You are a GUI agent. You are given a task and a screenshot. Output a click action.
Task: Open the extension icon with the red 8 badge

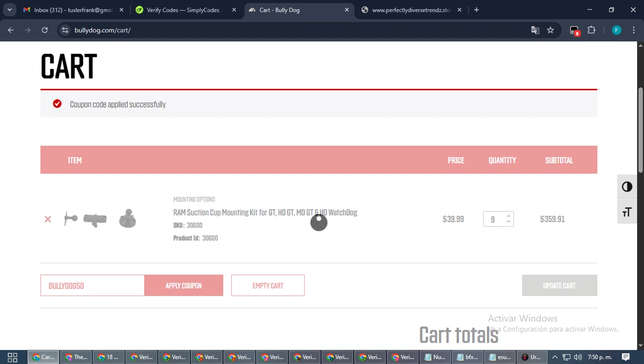(574, 31)
